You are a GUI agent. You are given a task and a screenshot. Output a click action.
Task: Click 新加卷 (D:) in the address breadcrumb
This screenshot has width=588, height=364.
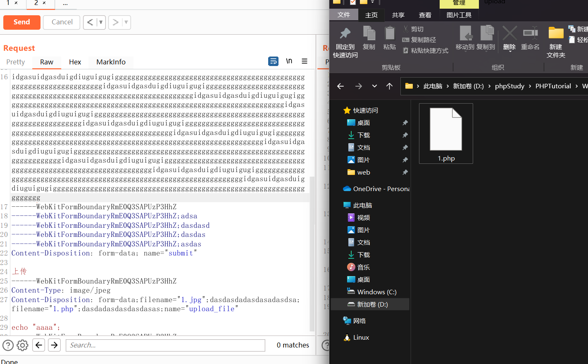[x=468, y=86]
